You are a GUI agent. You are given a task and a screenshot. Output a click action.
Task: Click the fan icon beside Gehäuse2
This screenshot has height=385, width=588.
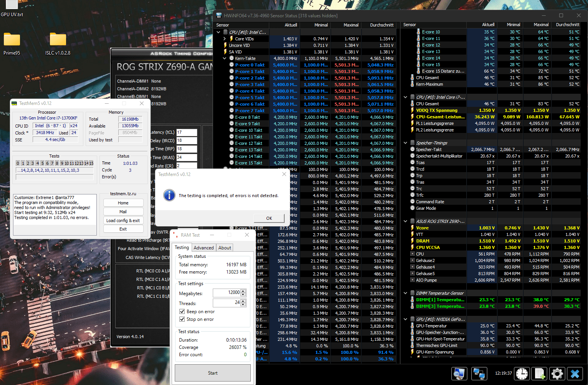tap(412, 261)
